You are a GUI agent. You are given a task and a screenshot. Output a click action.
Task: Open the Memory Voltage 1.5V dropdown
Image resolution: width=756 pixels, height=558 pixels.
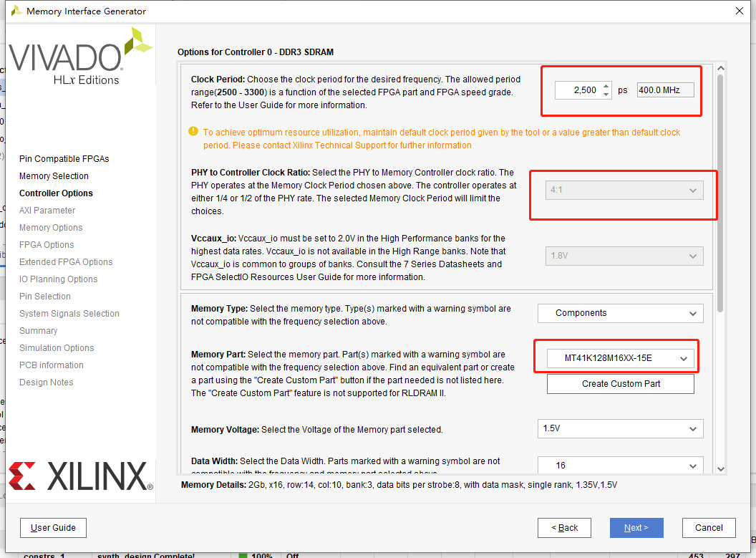coord(621,429)
